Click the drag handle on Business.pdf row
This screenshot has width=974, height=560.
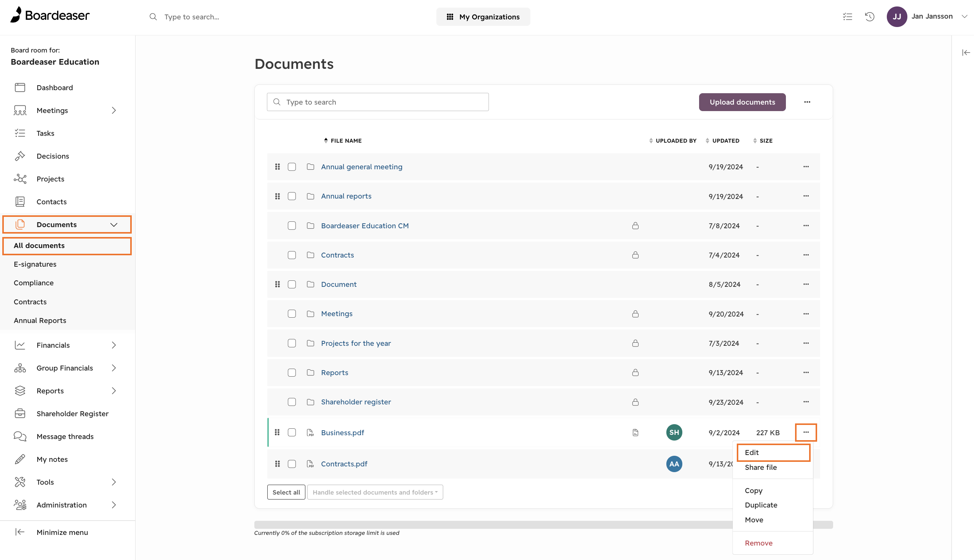(x=277, y=432)
